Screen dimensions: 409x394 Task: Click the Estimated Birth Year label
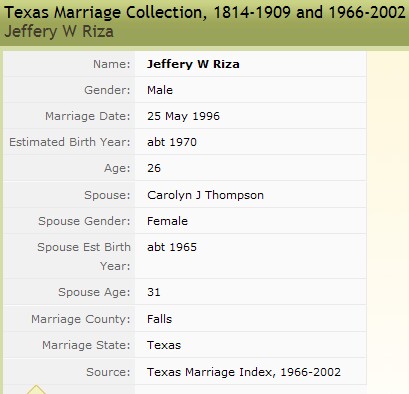[x=70, y=142]
